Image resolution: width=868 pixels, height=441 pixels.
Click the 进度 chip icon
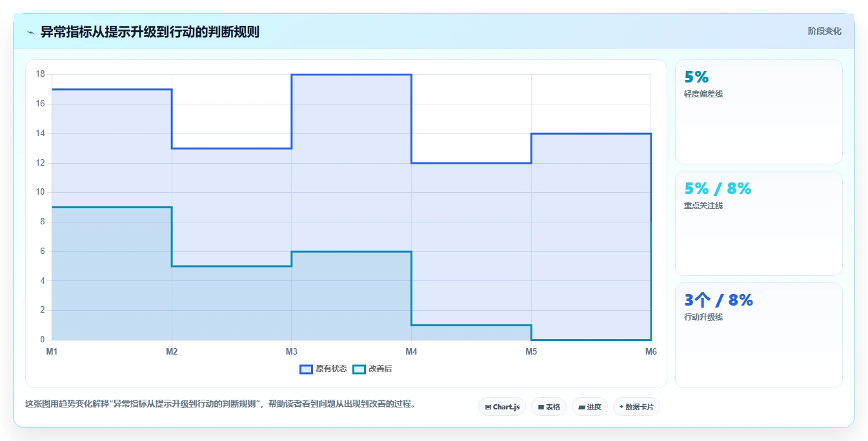coord(581,407)
